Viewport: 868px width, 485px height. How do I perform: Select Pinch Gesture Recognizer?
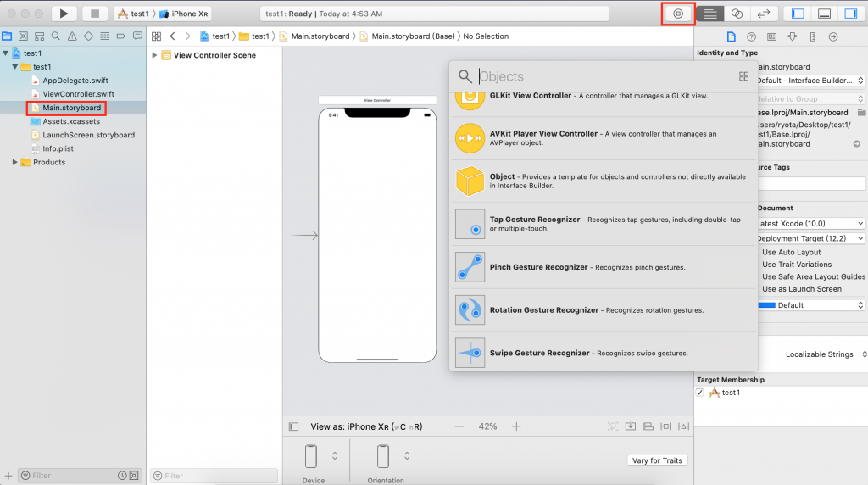604,267
